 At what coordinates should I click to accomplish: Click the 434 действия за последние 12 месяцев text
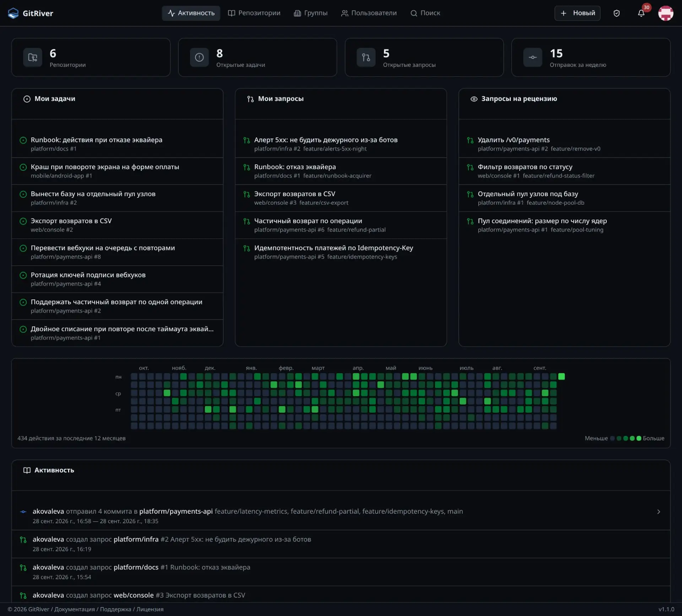click(x=71, y=438)
